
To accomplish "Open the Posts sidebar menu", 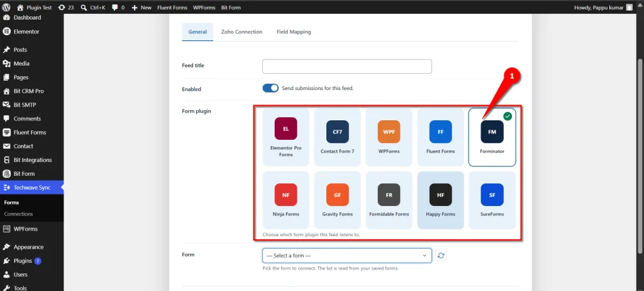I will pos(31,50).
